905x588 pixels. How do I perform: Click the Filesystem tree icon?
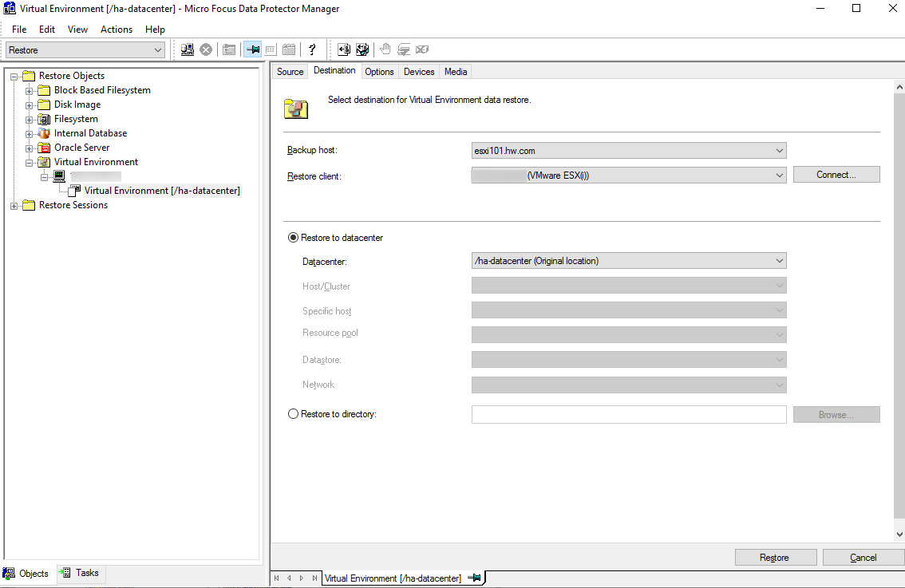[x=44, y=119]
